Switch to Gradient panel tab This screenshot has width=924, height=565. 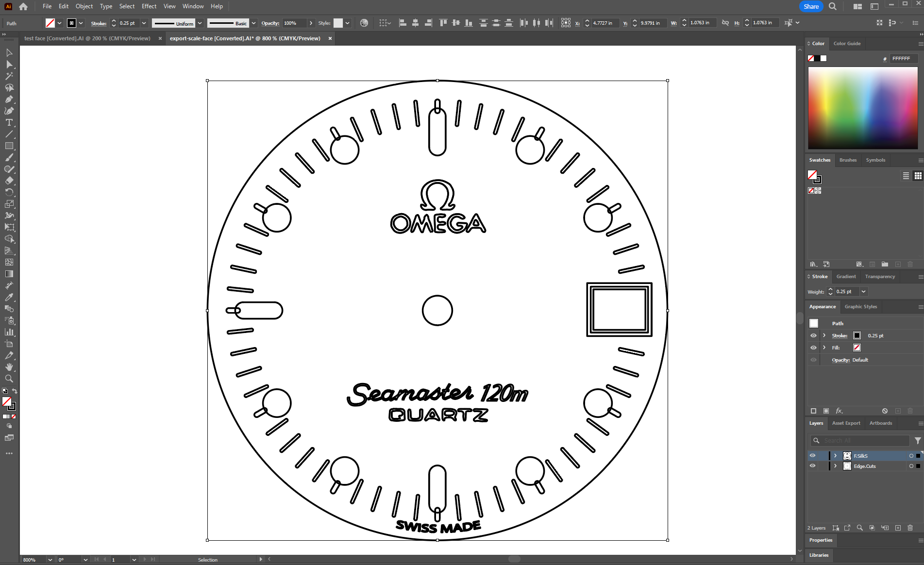(x=846, y=277)
